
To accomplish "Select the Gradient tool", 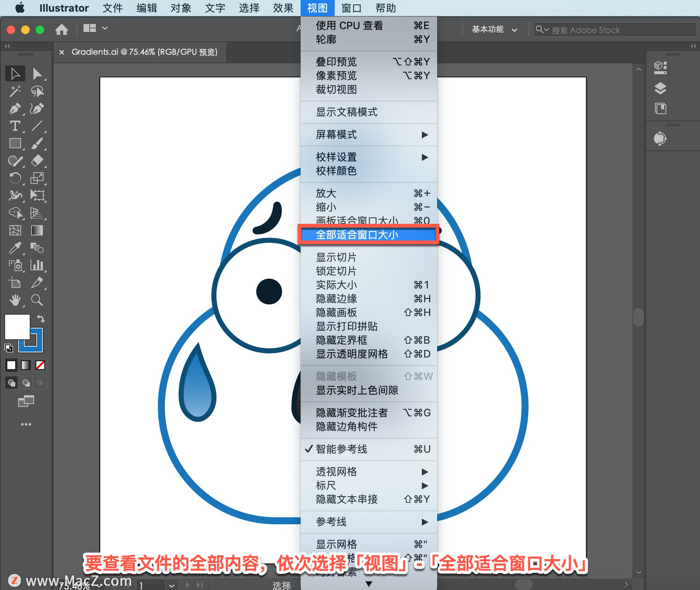I will pos(37,231).
